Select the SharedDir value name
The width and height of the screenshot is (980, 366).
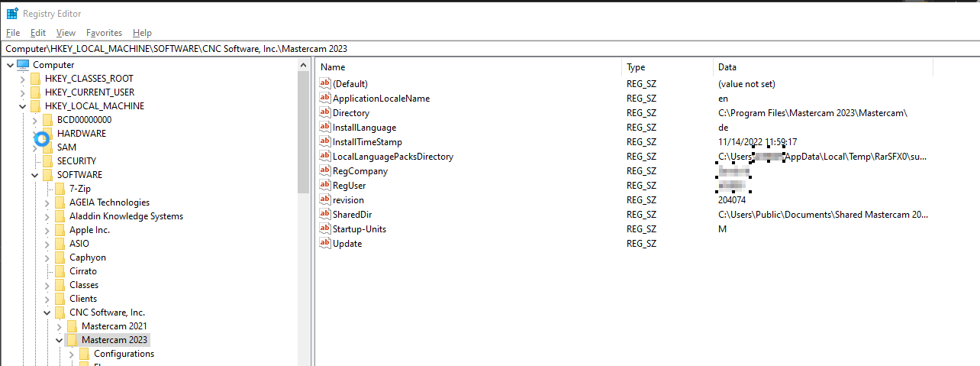click(x=353, y=215)
